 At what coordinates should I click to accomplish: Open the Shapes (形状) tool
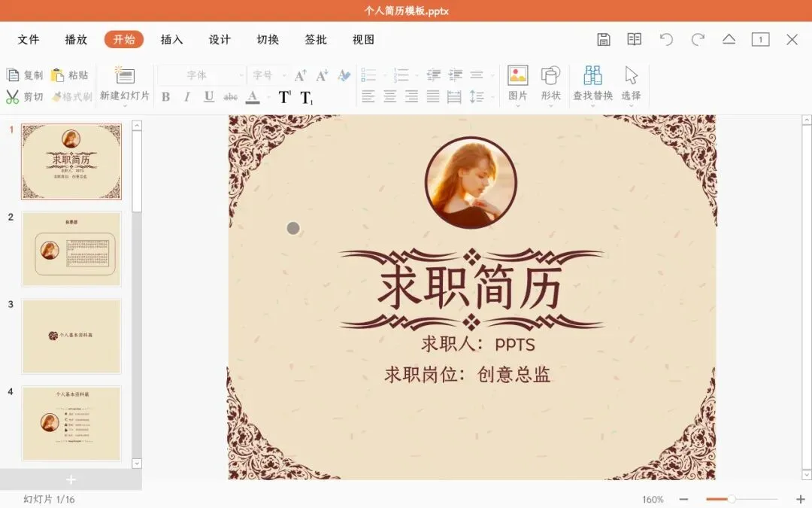(x=550, y=83)
